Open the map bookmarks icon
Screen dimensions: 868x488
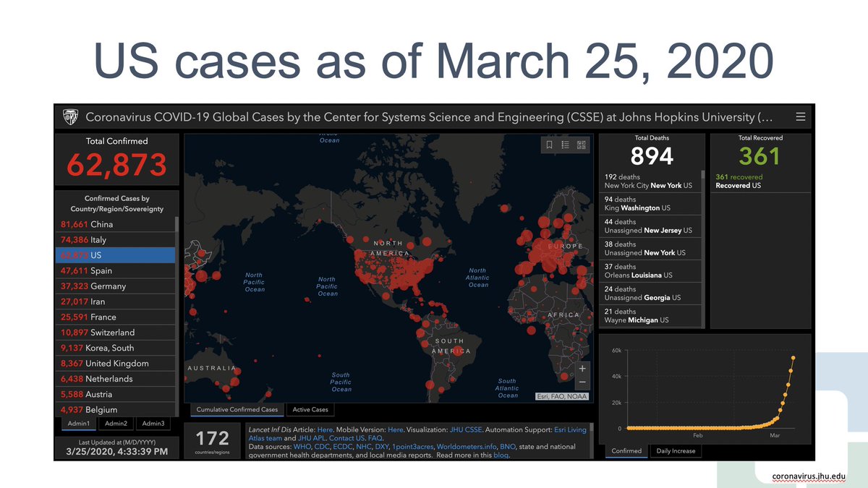[x=550, y=145]
